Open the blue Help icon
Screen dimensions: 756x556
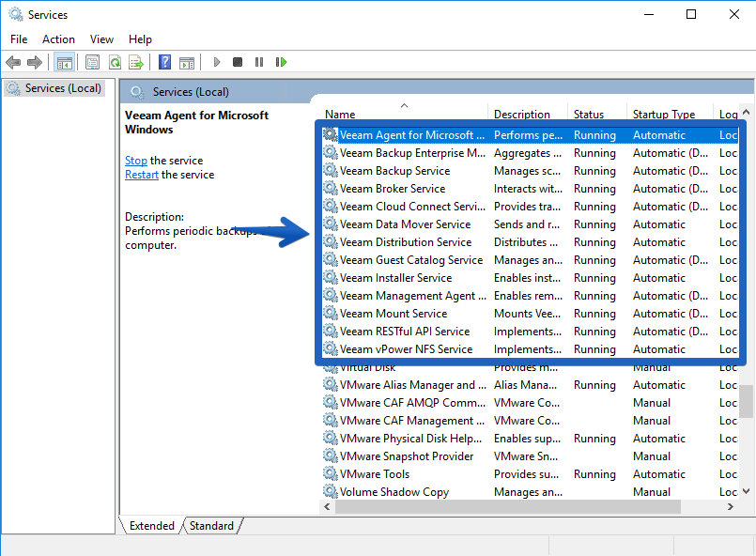165,62
